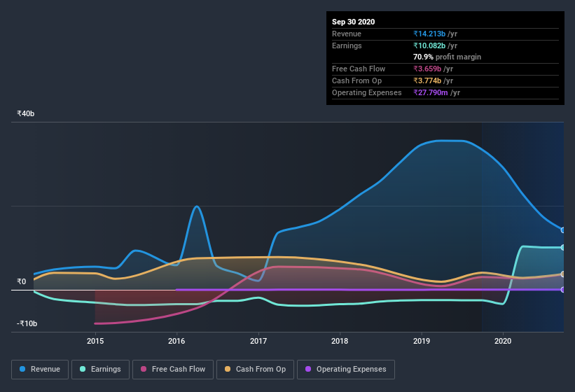Click the purple Operating Expenses legend dot
Image resolution: width=575 pixels, height=392 pixels.
[308, 369]
